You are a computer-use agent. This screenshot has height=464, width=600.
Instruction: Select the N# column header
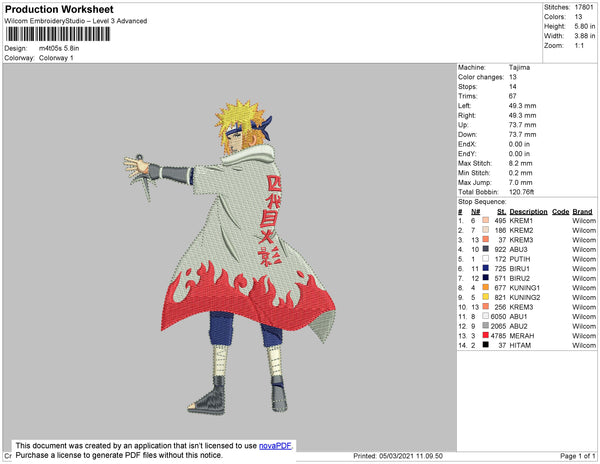point(476,212)
